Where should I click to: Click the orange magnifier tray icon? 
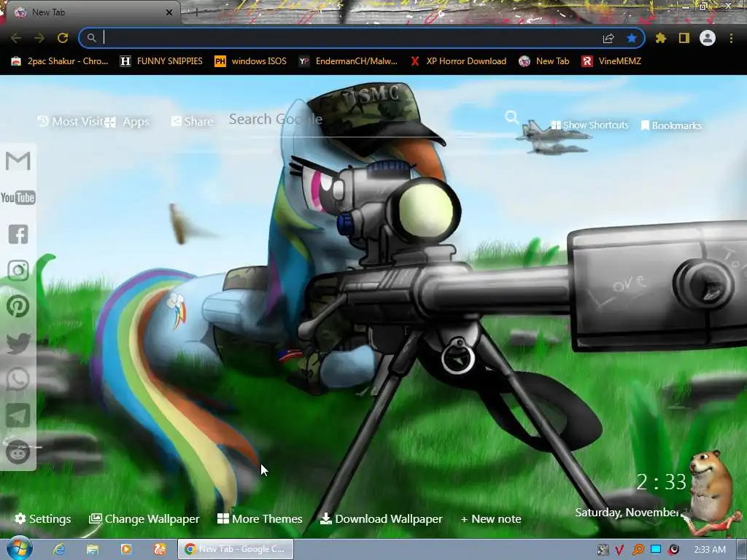[638, 550]
